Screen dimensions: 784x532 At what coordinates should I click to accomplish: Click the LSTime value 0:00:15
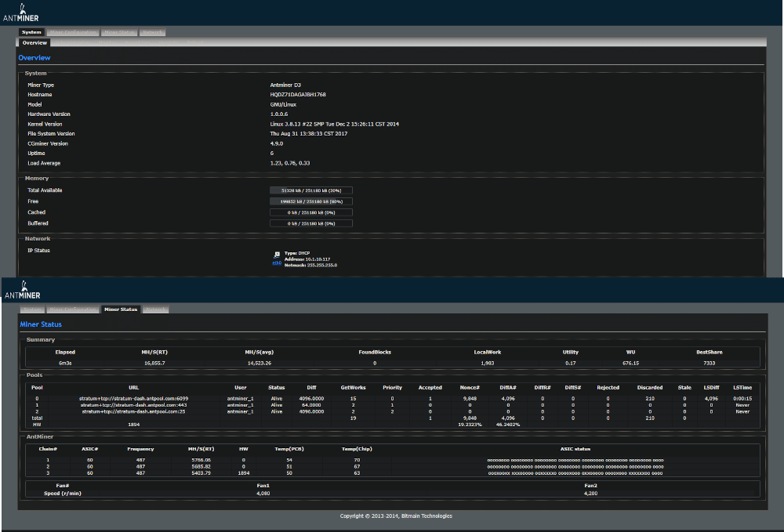pos(742,399)
